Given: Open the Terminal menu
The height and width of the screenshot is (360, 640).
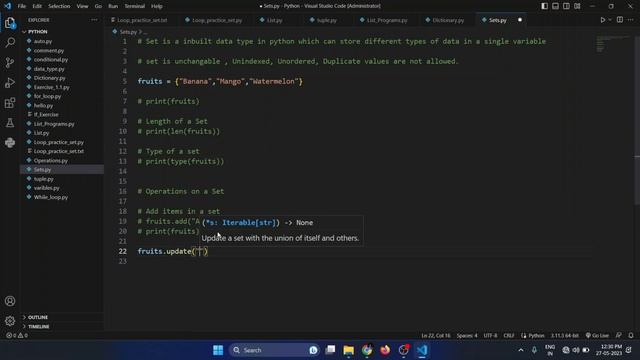Looking at the screenshot, I should 135,6.
